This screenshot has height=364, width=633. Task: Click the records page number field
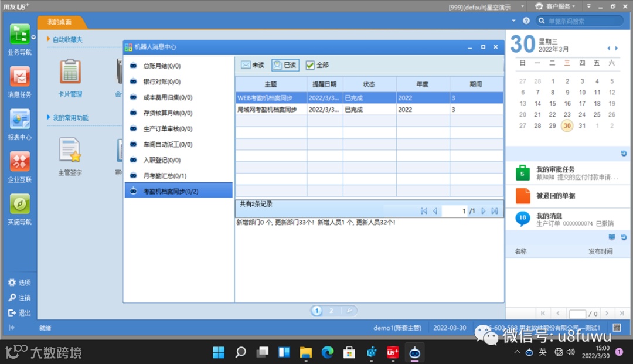[455, 211]
